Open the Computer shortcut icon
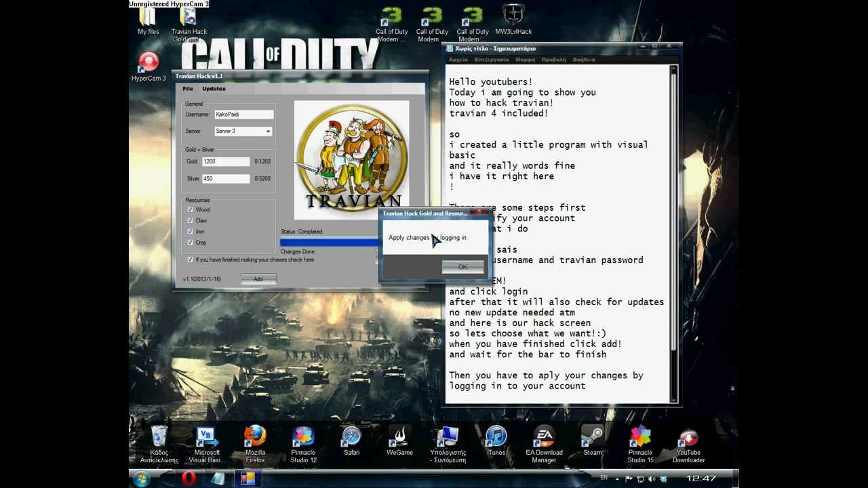Viewport: 868px width, 488px height. tap(448, 445)
